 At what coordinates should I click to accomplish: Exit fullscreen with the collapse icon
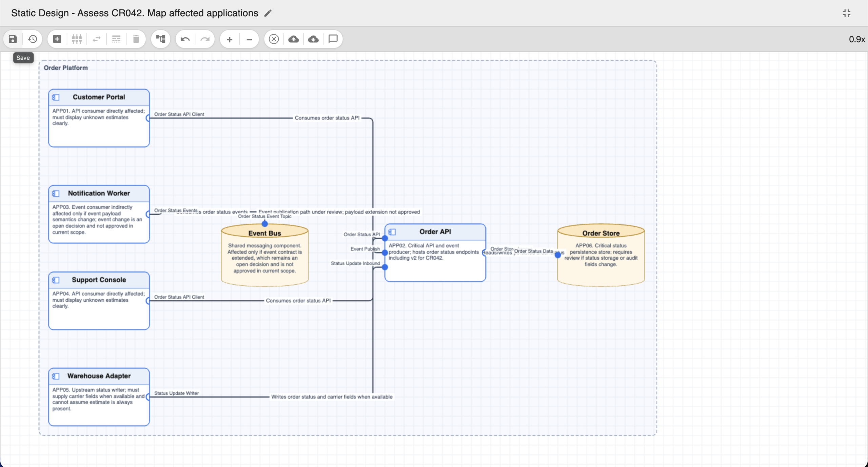click(847, 13)
